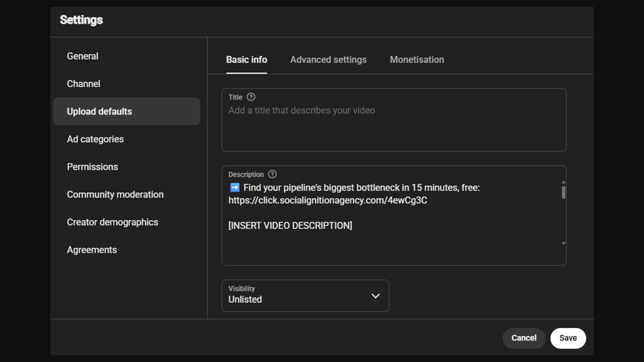Click the 'Find your pipeline's biggest bottleneck' line

click(354, 188)
